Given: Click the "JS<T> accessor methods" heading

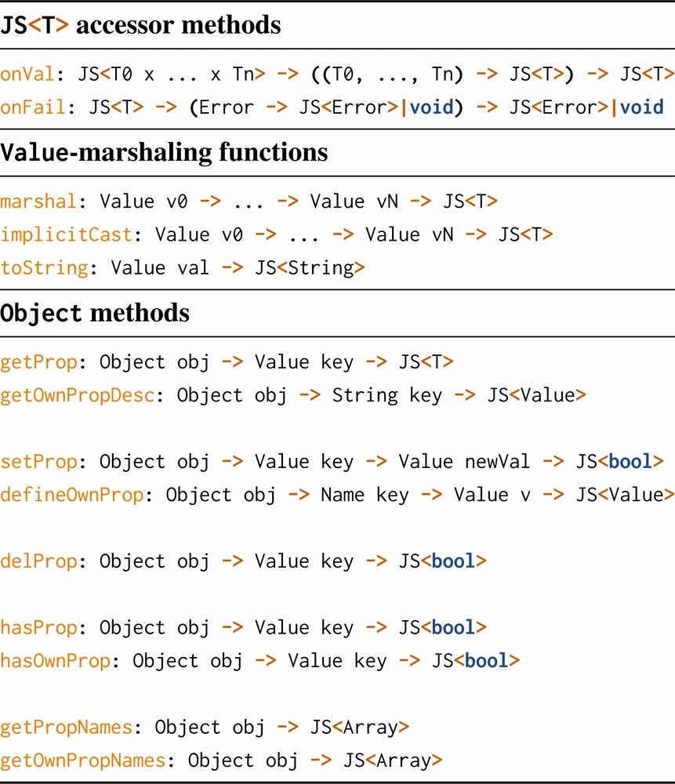Looking at the screenshot, I should coord(140,25).
